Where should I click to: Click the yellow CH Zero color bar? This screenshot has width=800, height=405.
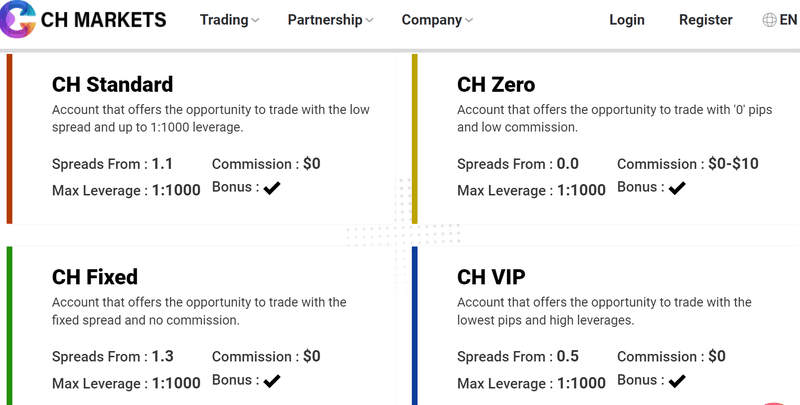tap(415, 138)
